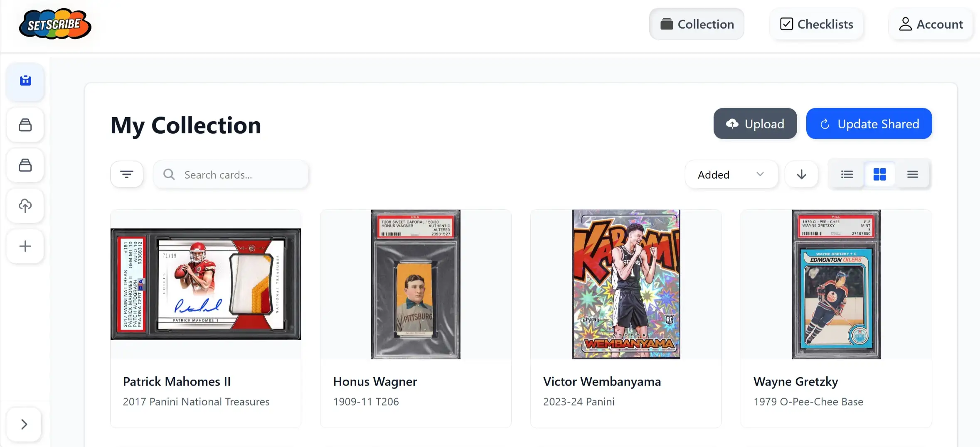
Task: Click the Upload button
Action: tap(755, 124)
